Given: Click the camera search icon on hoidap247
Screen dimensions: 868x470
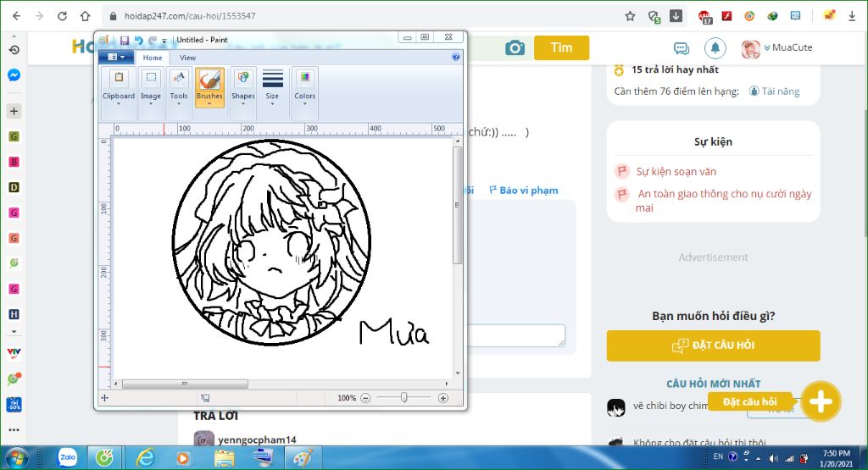Looking at the screenshot, I should click(515, 48).
